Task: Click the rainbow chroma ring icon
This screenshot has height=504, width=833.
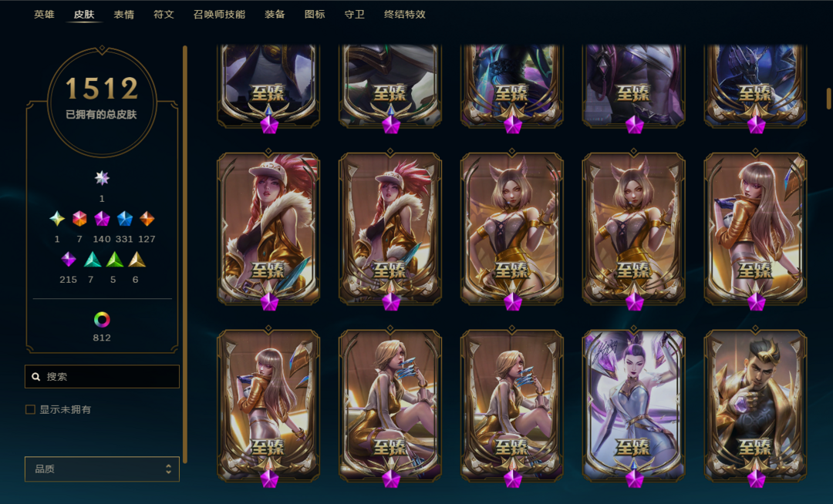Action: [x=102, y=319]
